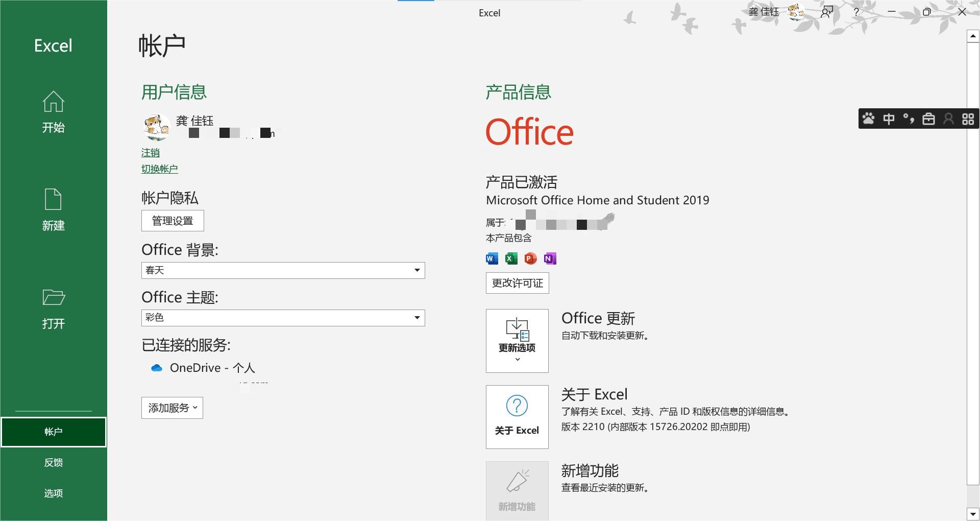Open the 开始 home page

click(x=54, y=112)
